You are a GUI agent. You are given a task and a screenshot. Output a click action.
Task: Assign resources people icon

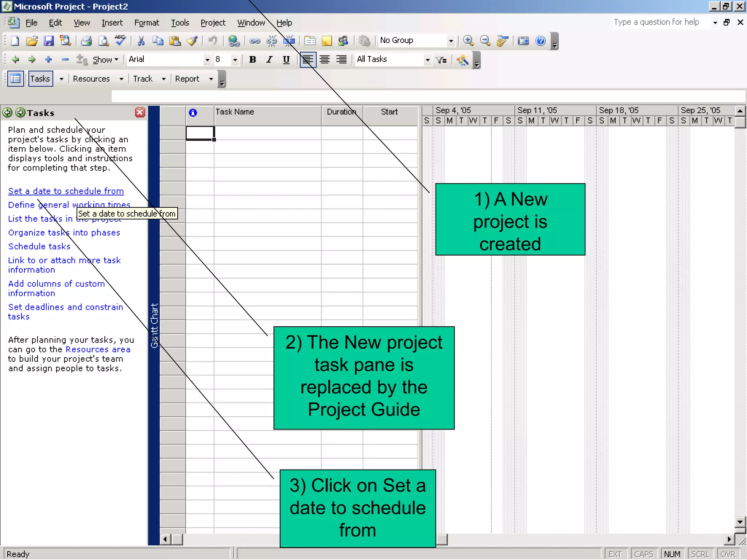[x=343, y=40]
